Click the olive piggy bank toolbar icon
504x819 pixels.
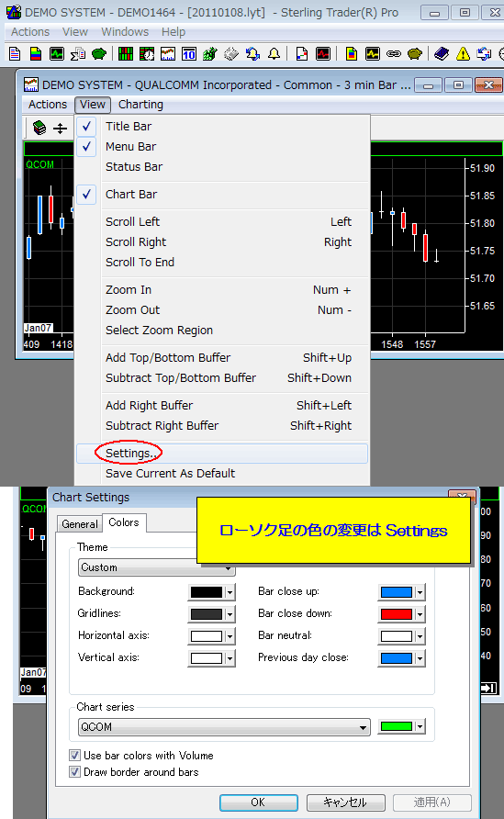click(415, 53)
